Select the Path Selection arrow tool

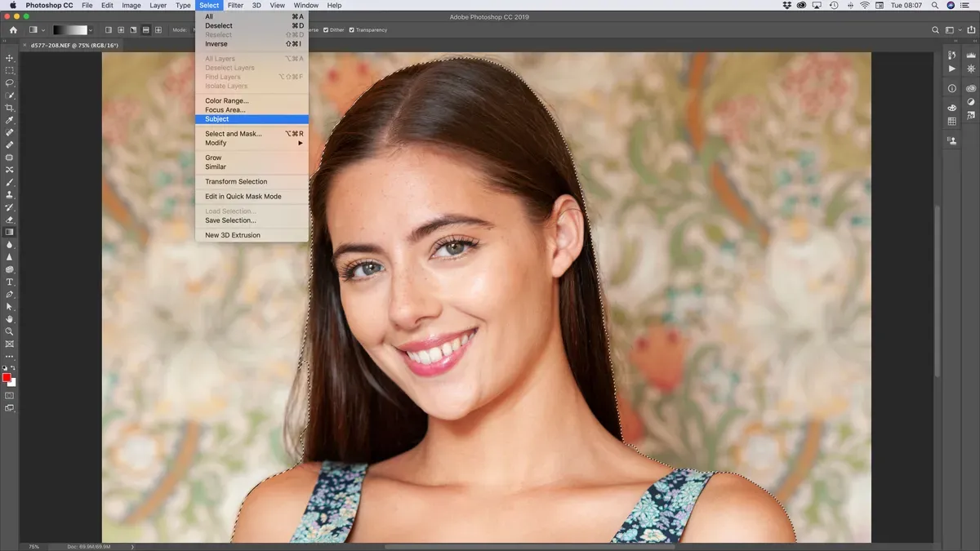coord(10,306)
